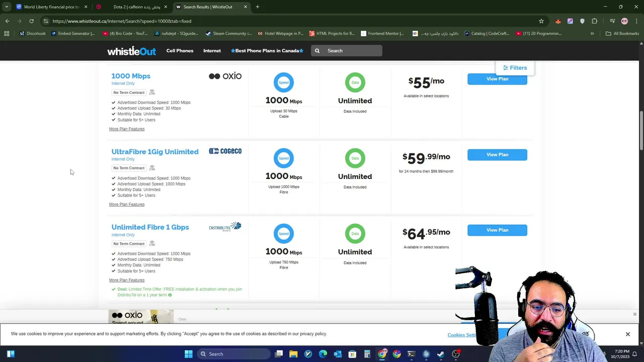644x362 pixels.
Task: Click the WhistleOut logo
Action: click(x=131, y=51)
